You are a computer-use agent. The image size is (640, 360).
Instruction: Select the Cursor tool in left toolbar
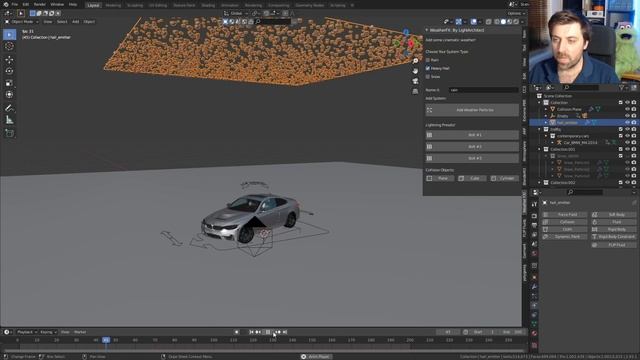[x=9, y=46]
